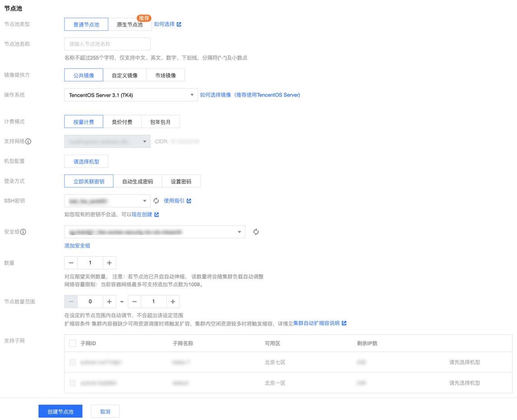Click the 剩余IP数 column header
This screenshot has width=517, height=420.
point(367,343)
